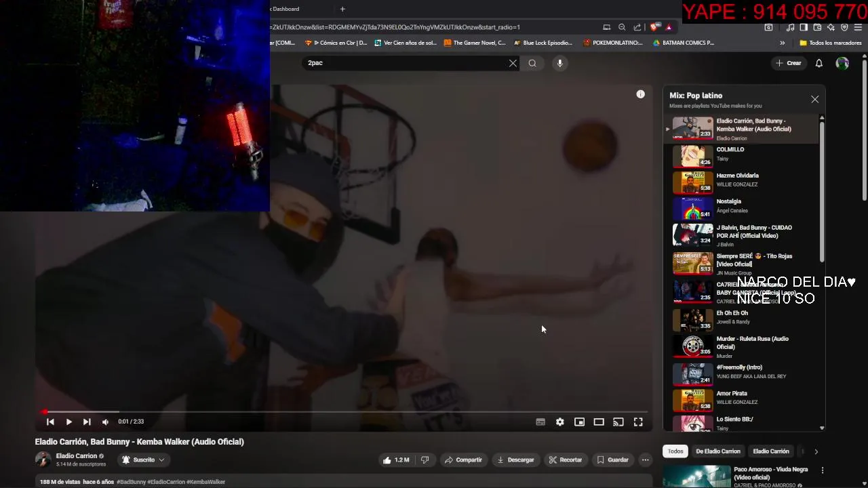Like the video with 1.2 M likes
The width and height of the screenshot is (868, 488).
pyautogui.click(x=396, y=460)
